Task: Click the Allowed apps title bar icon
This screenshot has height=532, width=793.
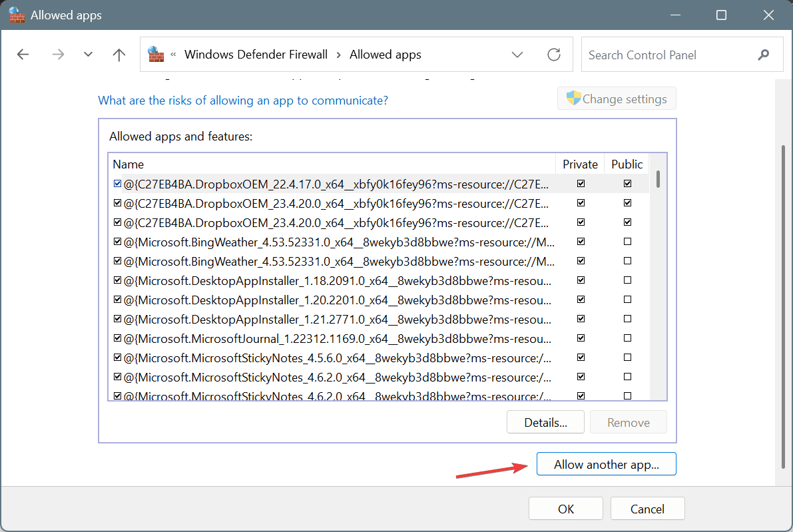Action: click(17, 15)
